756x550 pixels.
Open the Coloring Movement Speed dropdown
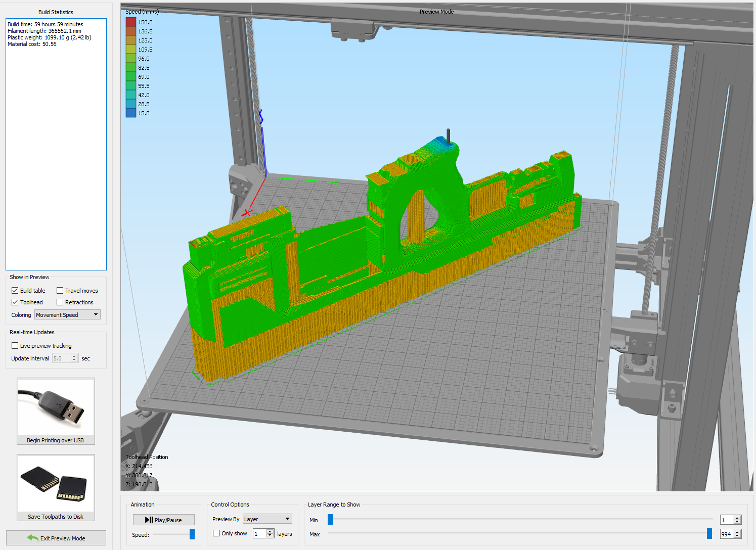coord(67,315)
